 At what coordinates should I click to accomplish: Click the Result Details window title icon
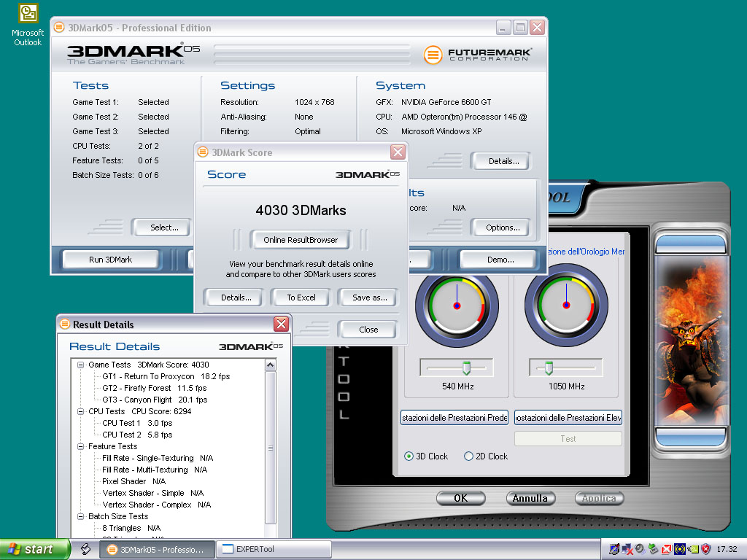pos(64,324)
